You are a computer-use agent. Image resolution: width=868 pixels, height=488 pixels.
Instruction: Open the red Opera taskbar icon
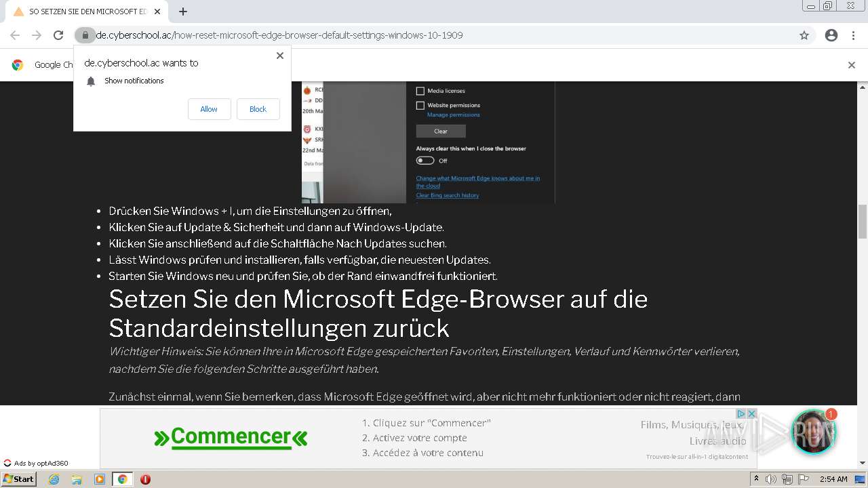click(145, 479)
